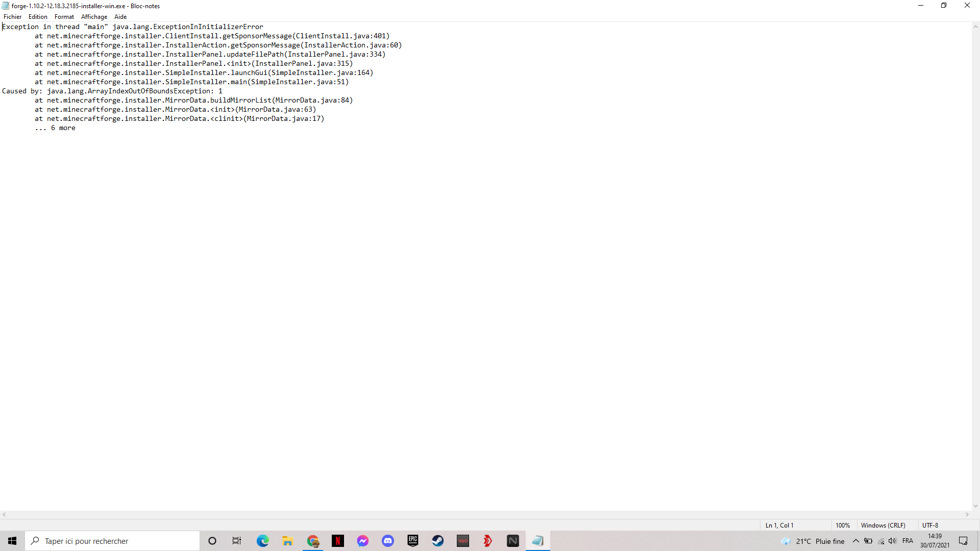Open Steam from the taskbar
Viewport: 980px width, 551px height.
pyautogui.click(x=438, y=541)
